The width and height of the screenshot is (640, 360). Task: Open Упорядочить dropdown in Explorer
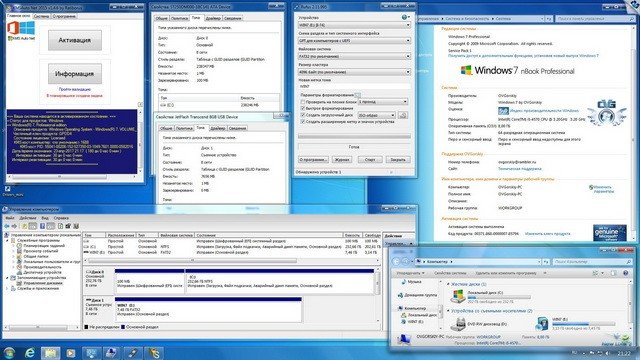[x=410, y=273]
